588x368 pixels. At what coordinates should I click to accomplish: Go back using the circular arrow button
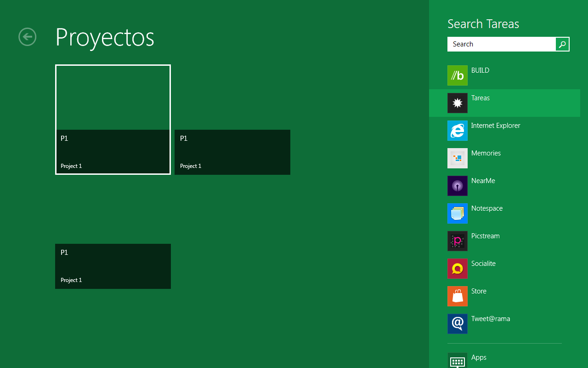click(x=28, y=37)
